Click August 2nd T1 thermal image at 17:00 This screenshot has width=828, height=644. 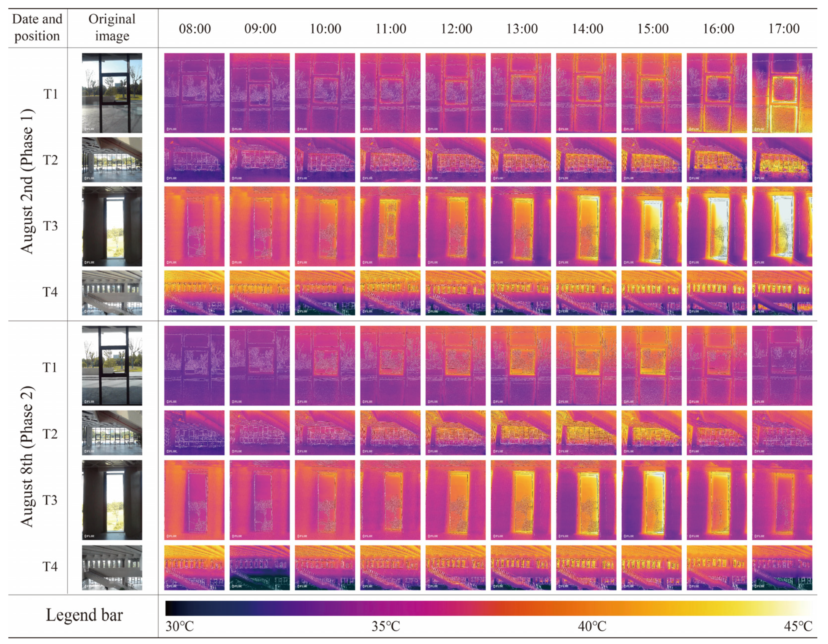[x=782, y=93]
